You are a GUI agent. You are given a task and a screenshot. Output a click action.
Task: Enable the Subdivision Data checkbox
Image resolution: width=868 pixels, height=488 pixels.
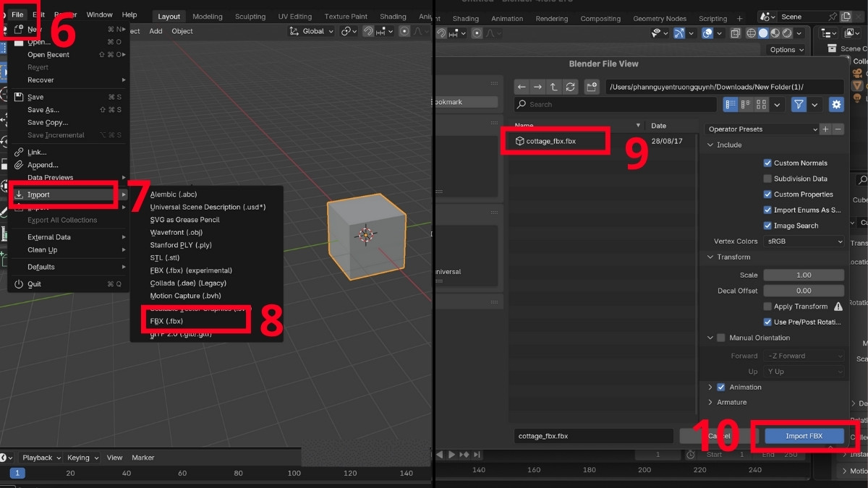pos(767,179)
